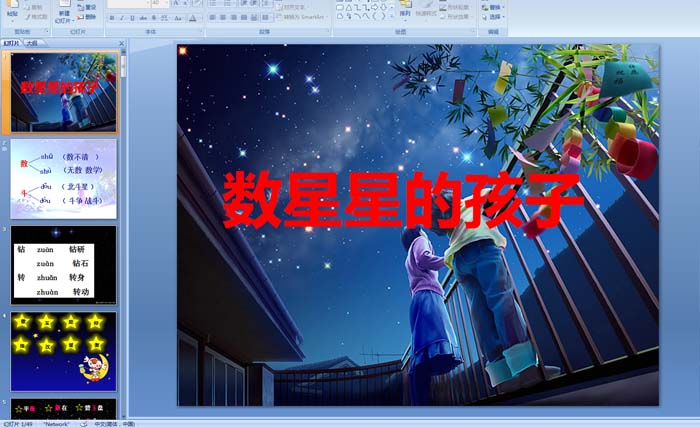Image resolution: width=700 pixels, height=427 pixels.
Task: Toggle underline formatting
Action: pos(132,18)
